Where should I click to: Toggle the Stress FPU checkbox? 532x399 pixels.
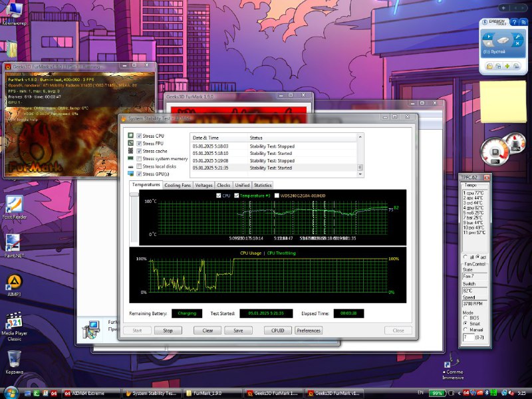click(x=139, y=144)
